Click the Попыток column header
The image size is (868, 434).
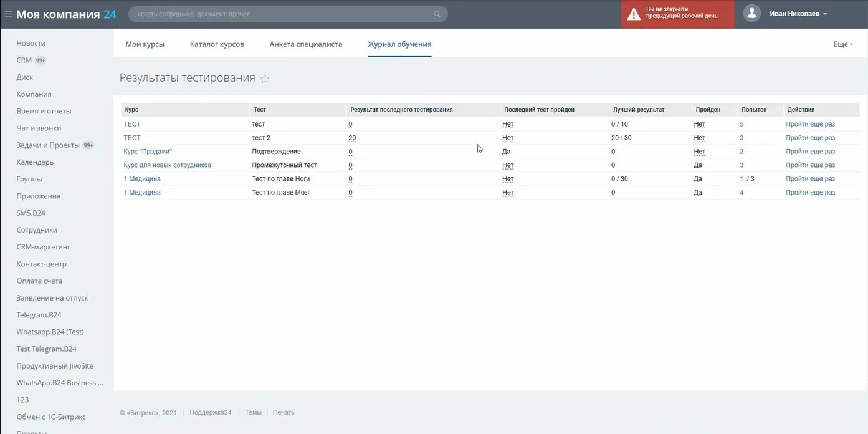click(754, 110)
